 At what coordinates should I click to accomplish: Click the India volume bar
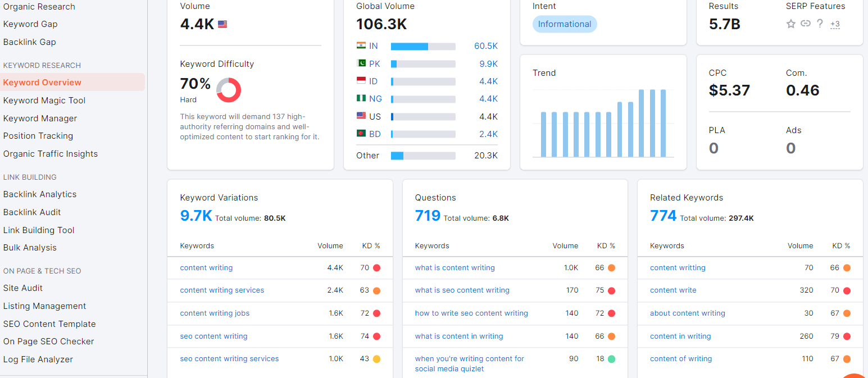click(x=423, y=46)
